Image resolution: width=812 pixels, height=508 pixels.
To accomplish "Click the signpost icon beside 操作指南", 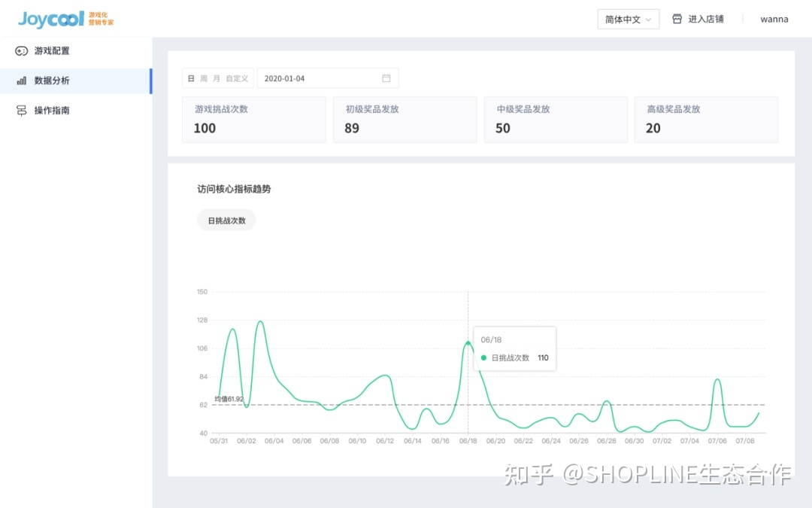I will (x=22, y=111).
